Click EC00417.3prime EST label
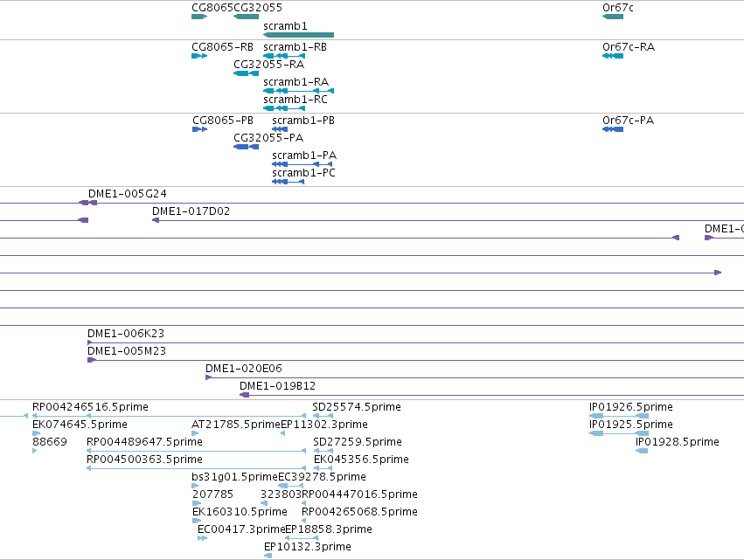The width and height of the screenshot is (744, 560). tap(241, 529)
